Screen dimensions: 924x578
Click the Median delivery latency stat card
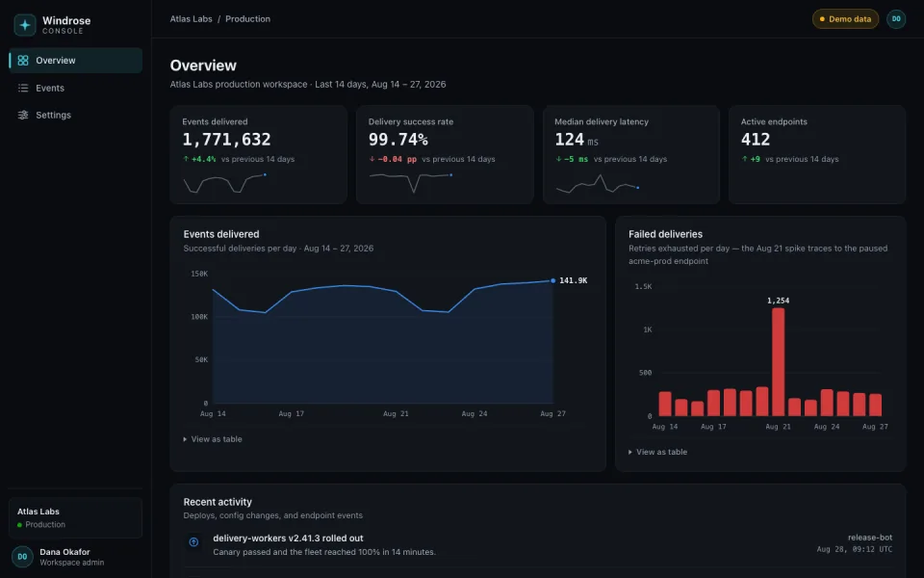(631, 154)
